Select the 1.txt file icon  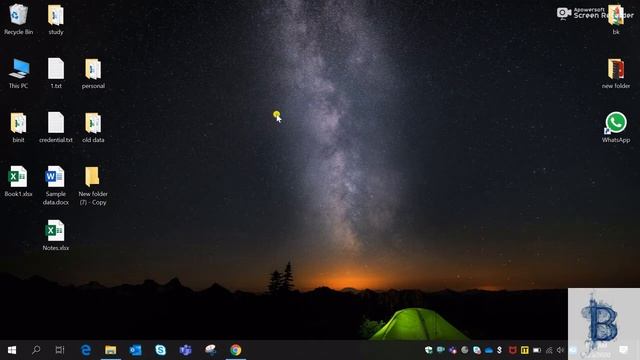[x=56, y=73]
